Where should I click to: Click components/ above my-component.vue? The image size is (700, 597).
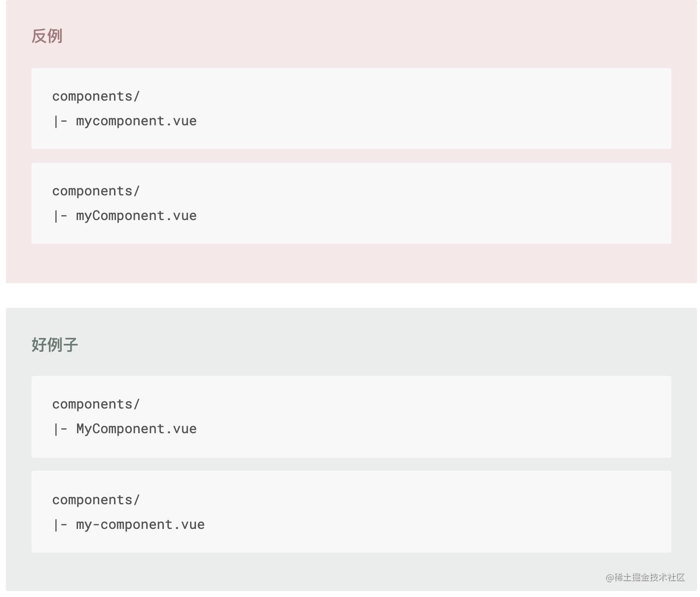coord(96,500)
